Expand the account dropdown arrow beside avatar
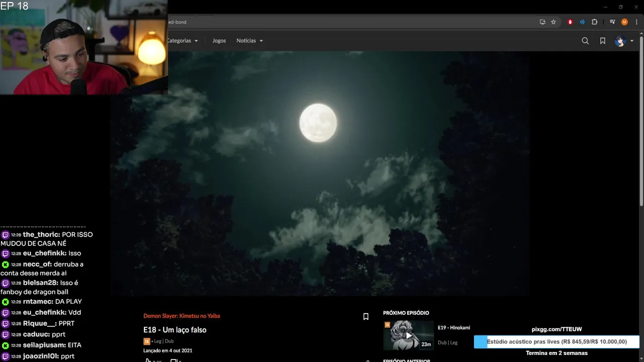 tap(632, 41)
